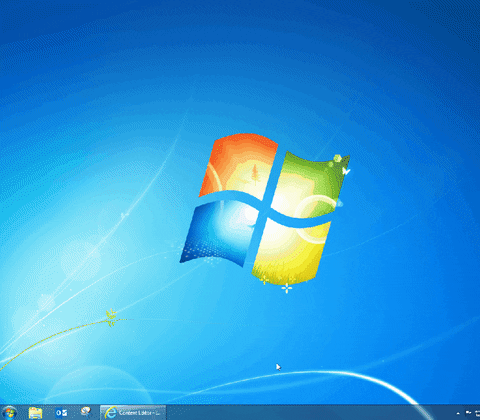Open Outlook from the taskbar
This screenshot has width=480, height=420.
pos(61,413)
